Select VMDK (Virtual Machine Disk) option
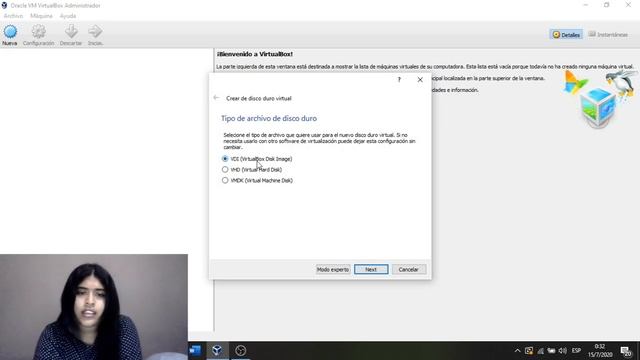Viewport: 640px width, 360px height. click(x=257, y=180)
